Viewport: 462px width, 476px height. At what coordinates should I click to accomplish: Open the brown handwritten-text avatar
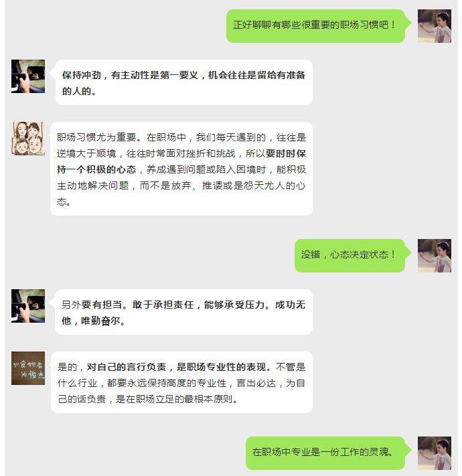coord(28,368)
